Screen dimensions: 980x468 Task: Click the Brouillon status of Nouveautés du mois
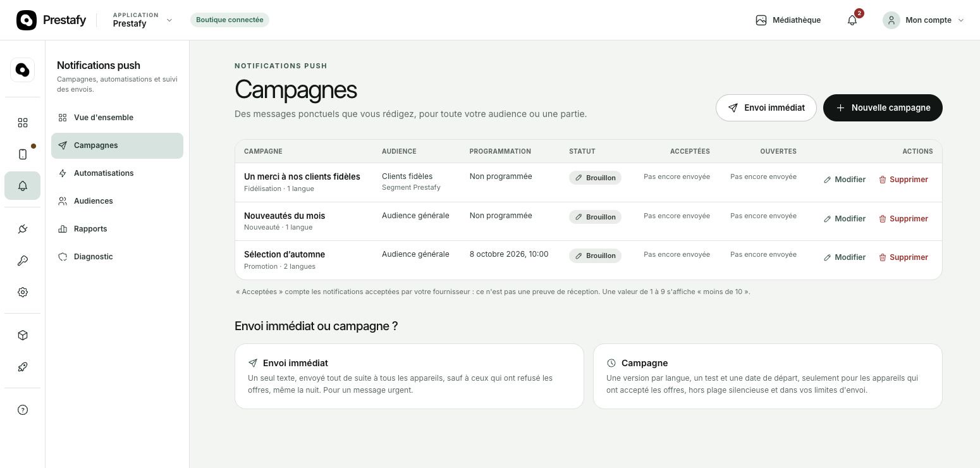[595, 217]
